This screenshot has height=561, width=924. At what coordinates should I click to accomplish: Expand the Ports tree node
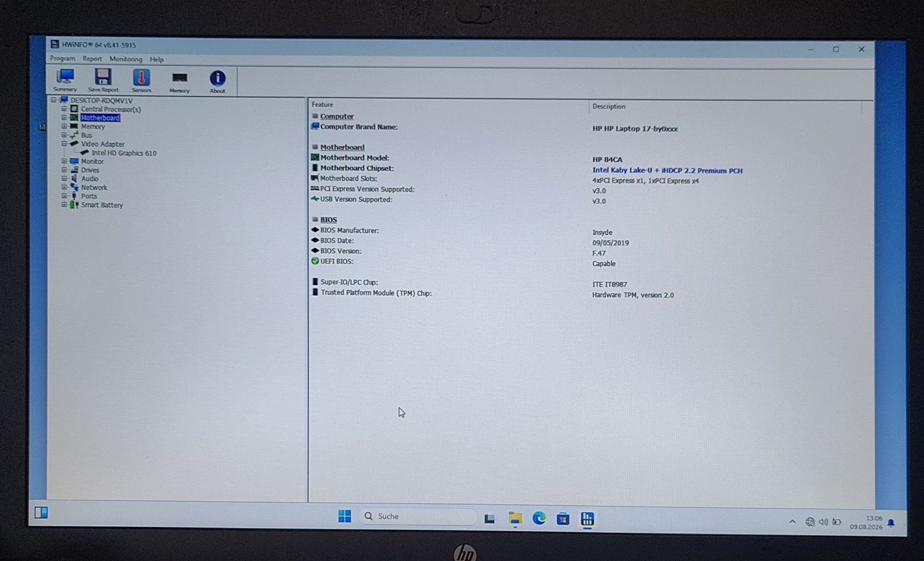coord(64,196)
